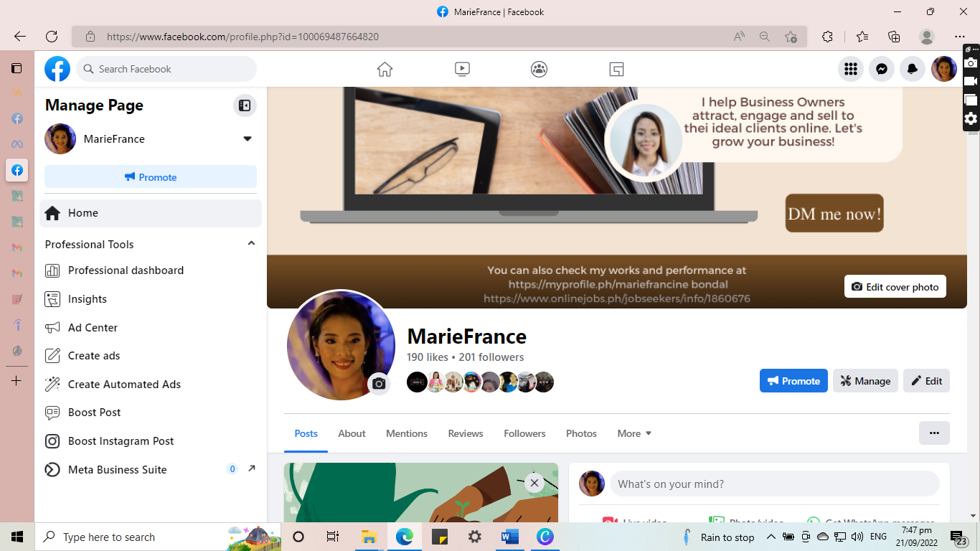
Task: Open Messenger chats icon
Action: [882, 69]
